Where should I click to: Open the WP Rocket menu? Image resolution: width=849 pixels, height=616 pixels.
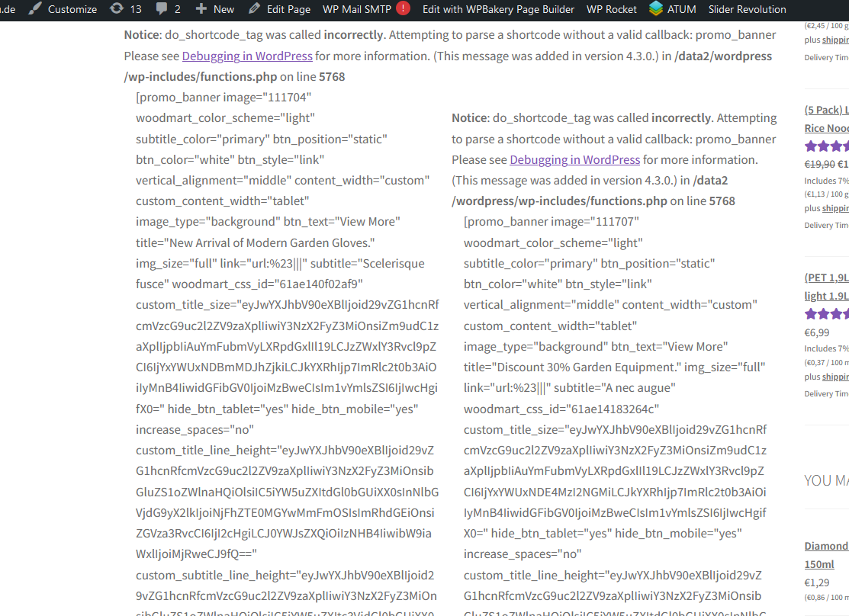611,9
